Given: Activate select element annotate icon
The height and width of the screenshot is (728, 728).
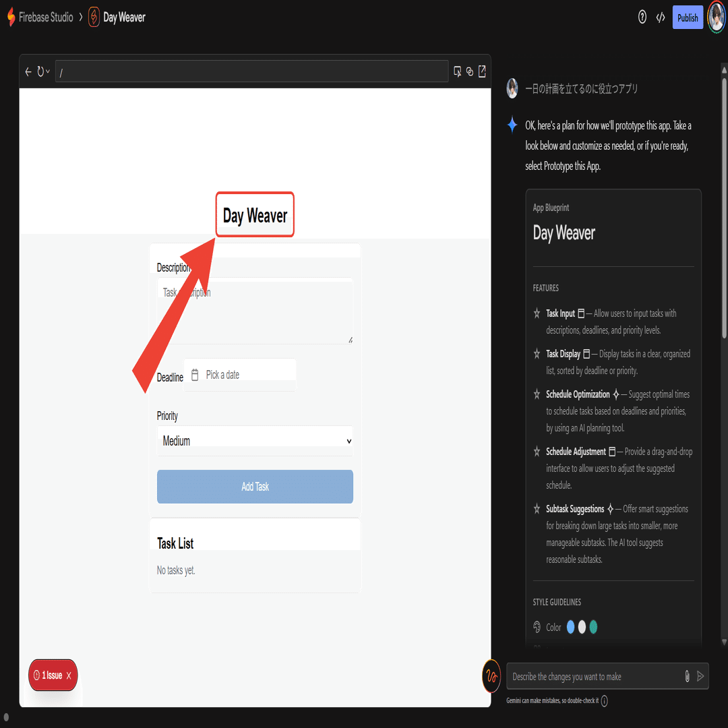Looking at the screenshot, I should (457, 71).
